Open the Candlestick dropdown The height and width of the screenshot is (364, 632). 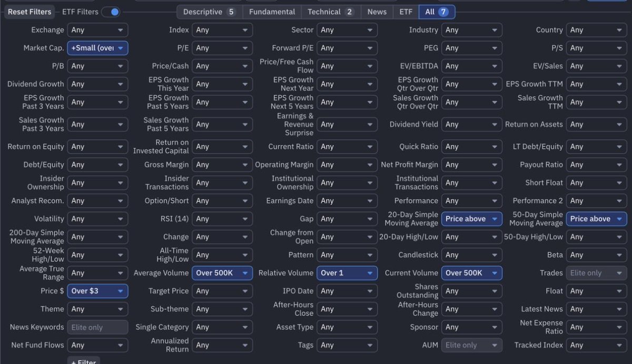[472, 255]
